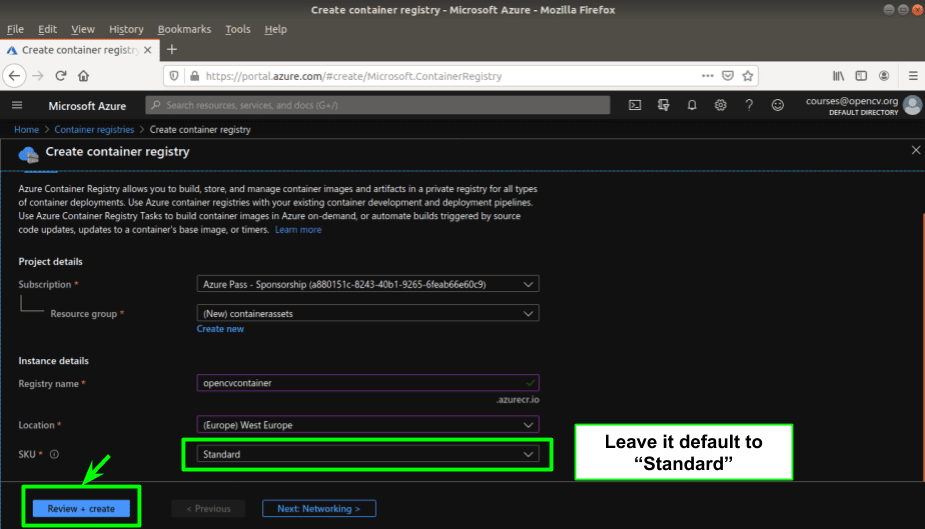
Task: Open the Bookmarks menu
Action: pos(184,29)
